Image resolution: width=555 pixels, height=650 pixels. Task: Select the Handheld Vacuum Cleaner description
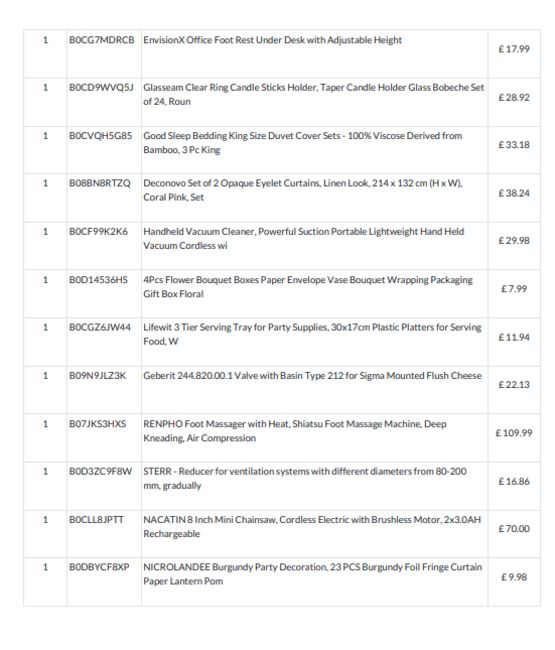point(304,238)
